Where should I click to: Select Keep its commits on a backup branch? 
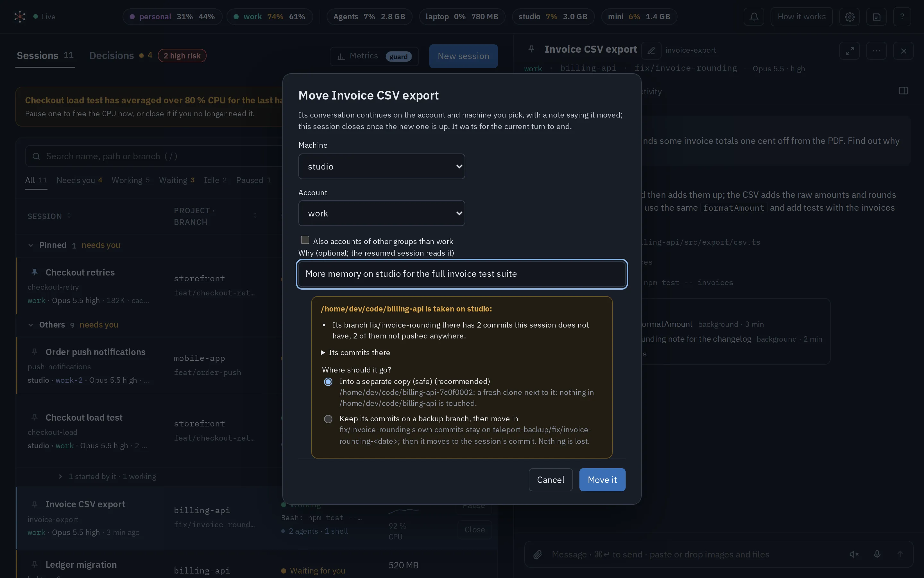(328, 419)
